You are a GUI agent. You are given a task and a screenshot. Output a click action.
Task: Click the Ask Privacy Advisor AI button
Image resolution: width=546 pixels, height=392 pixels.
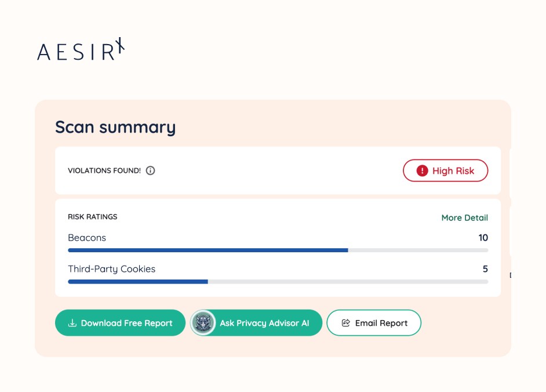pyautogui.click(x=256, y=323)
